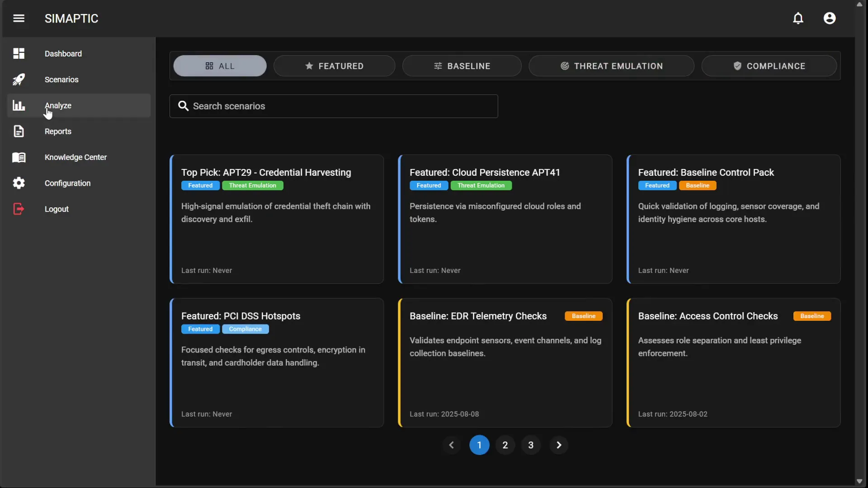
Task: Go to page 2 of scenarios
Action: (505, 445)
